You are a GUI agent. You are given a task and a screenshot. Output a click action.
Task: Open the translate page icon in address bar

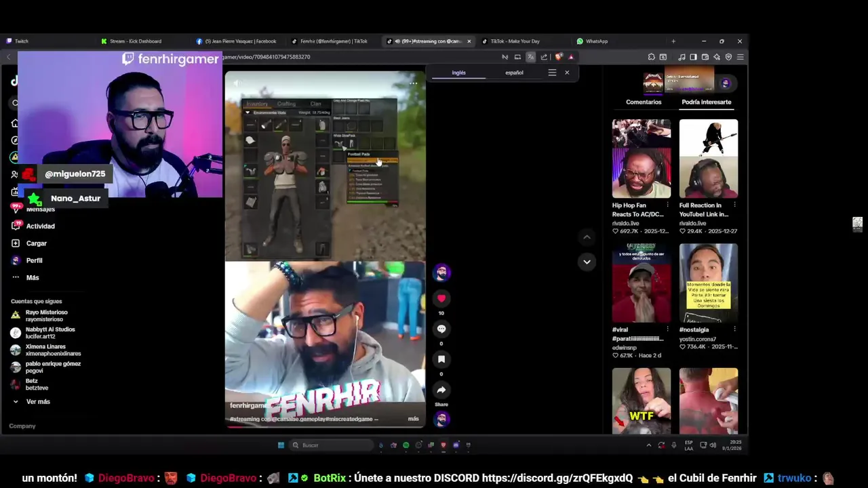(530, 57)
